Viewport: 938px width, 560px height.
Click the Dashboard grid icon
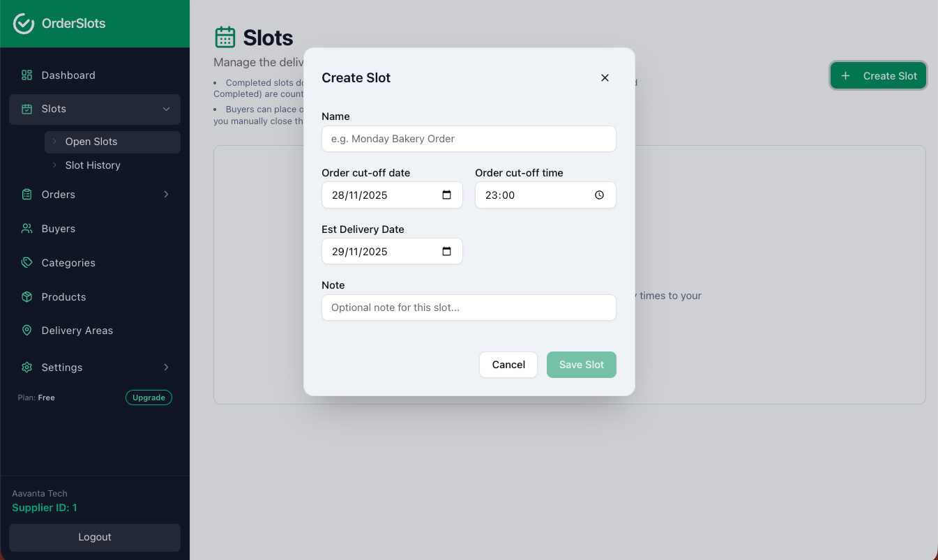[27, 75]
